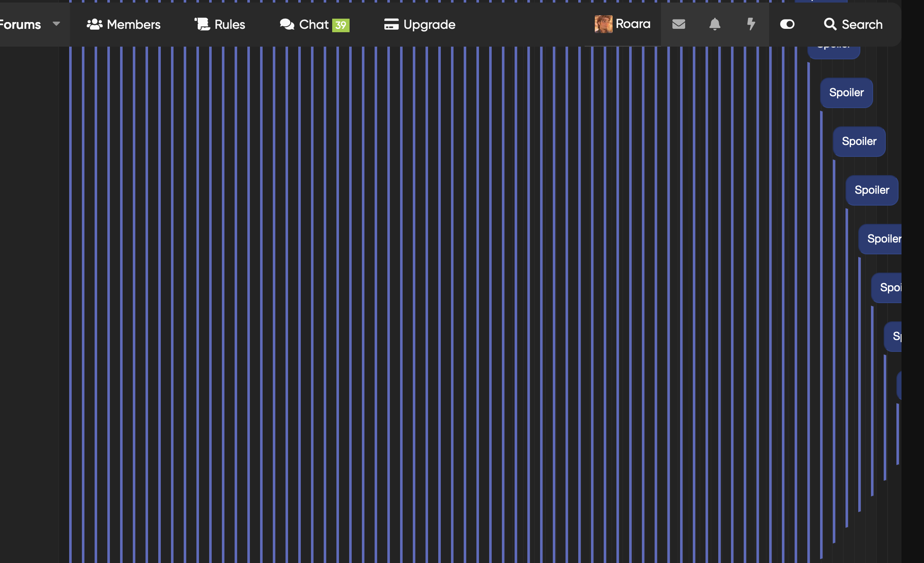Click the Rules scroll icon
The image size is (924, 563).
(x=202, y=24)
